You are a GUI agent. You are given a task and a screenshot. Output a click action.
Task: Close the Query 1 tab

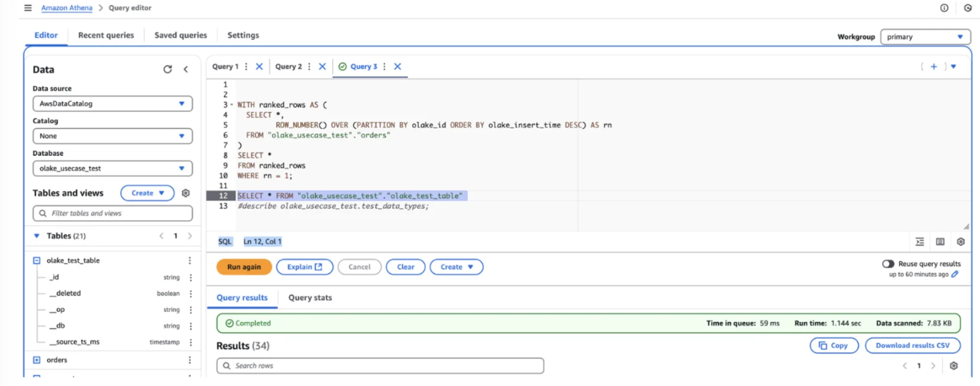(259, 66)
